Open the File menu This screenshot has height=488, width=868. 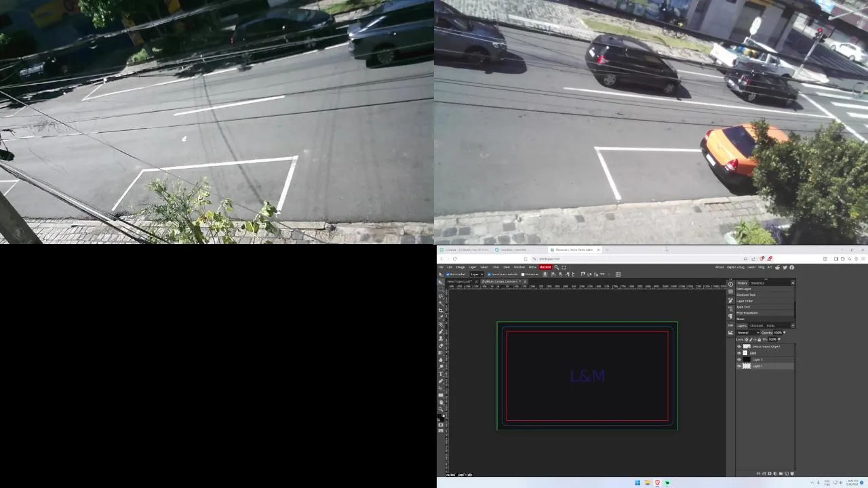coord(440,267)
